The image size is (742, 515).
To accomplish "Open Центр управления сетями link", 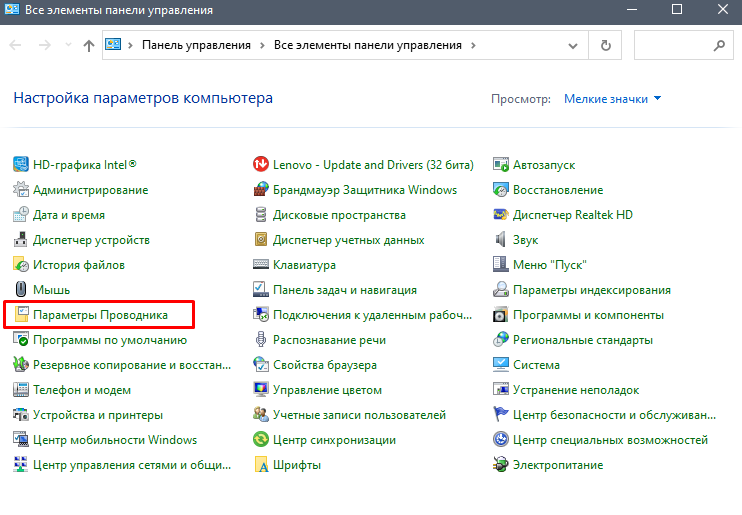I will click(x=132, y=465).
